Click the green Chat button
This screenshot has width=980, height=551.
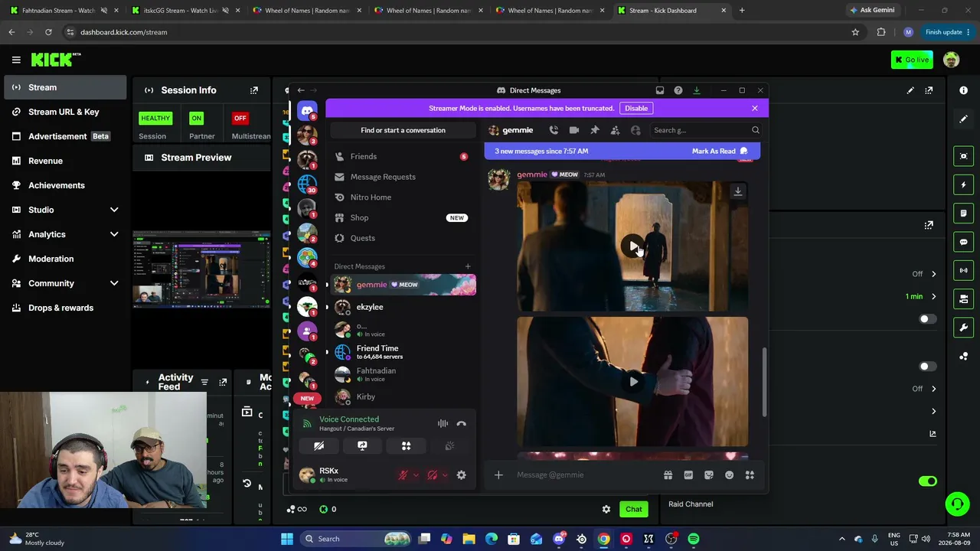[x=634, y=509]
